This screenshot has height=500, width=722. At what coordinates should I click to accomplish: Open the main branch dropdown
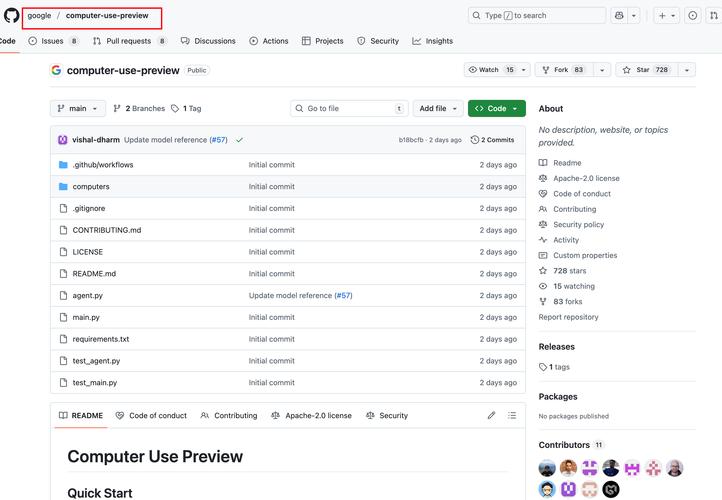pos(78,109)
